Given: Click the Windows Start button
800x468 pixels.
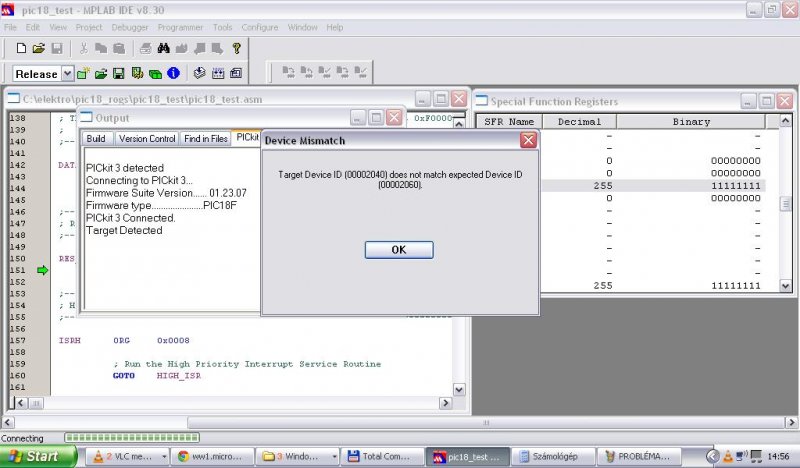Looking at the screenshot, I should coord(37,456).
